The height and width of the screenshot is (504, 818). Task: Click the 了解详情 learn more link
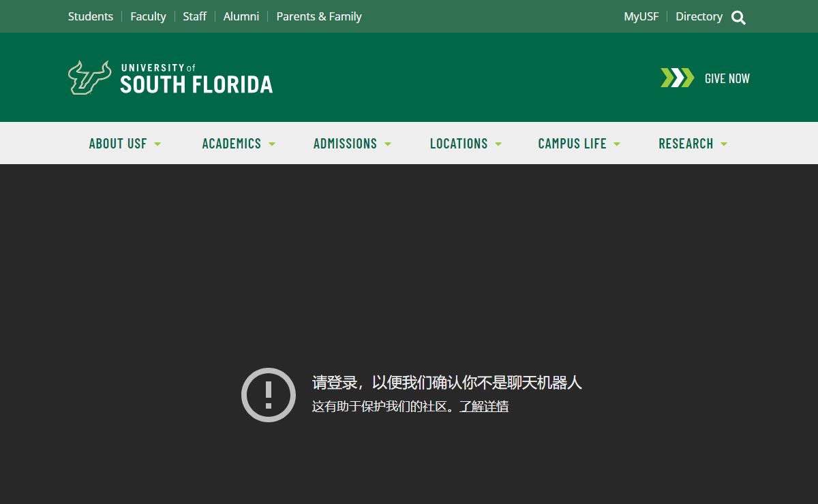tap(484, 407)
